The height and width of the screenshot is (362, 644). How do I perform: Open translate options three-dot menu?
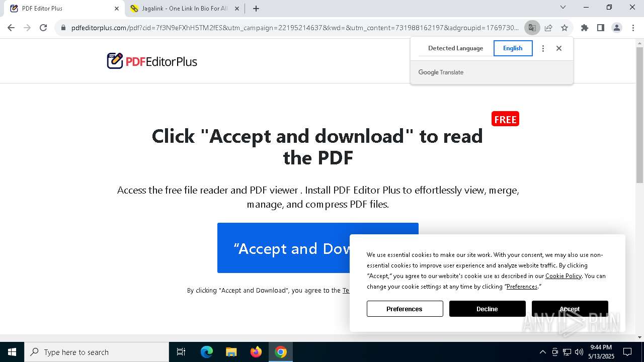click(543, 48)
